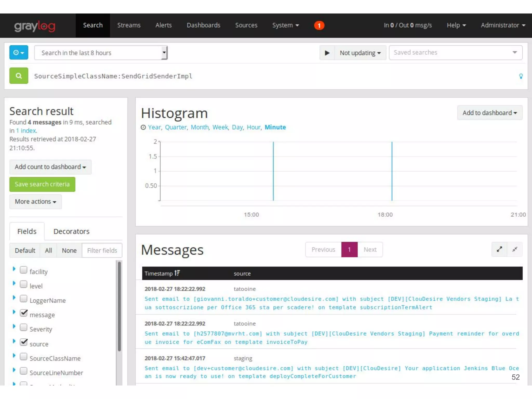Uncheck the message field checkbox

[24, 313]
